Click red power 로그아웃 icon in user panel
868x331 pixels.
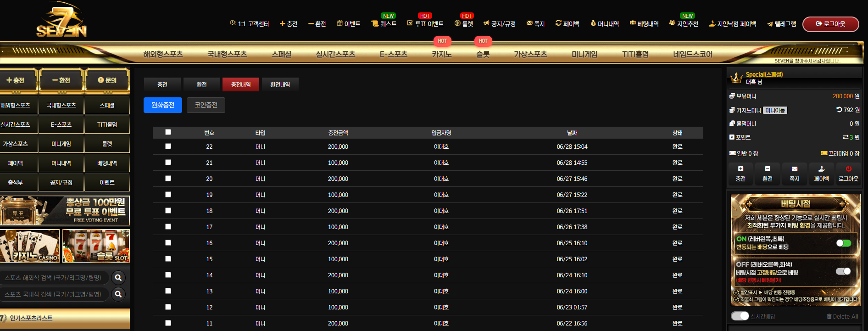point(848,169)
